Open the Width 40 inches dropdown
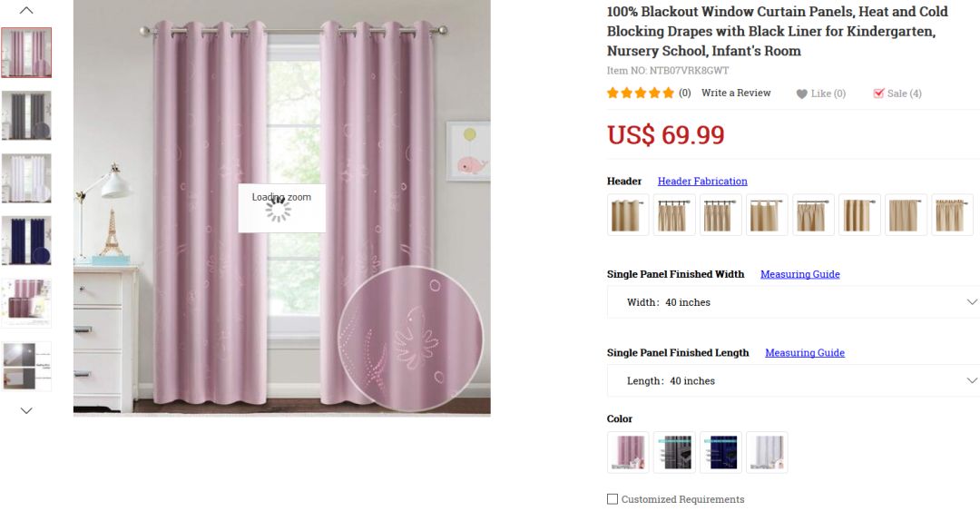The image size is (980, 531). tap(793, 302)
